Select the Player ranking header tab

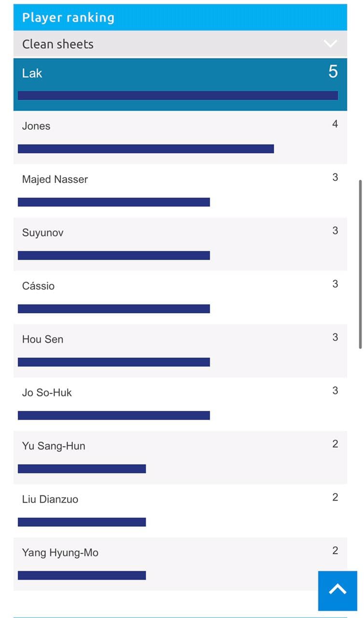click(69, 18)
